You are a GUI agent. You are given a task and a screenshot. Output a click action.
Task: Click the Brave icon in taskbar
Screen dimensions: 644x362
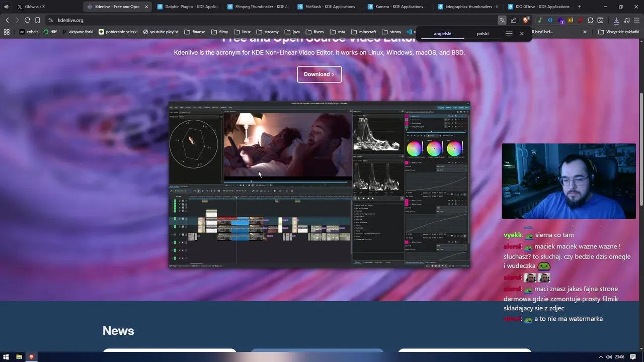tap(31, 357)
